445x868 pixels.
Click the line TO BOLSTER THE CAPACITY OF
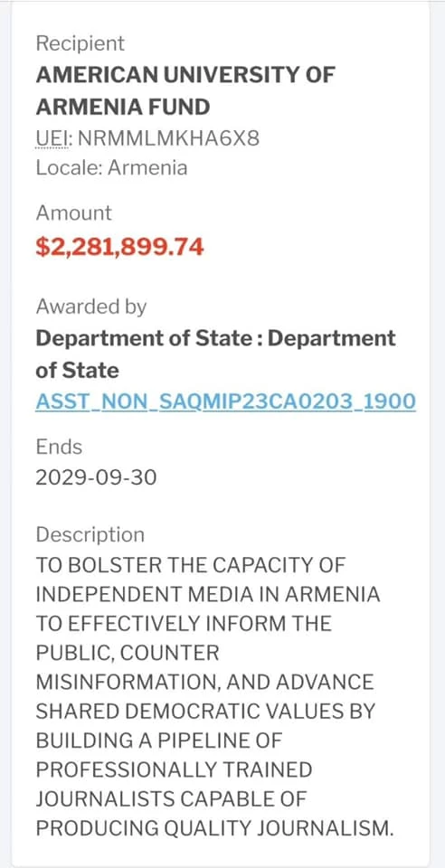point(191,565)
